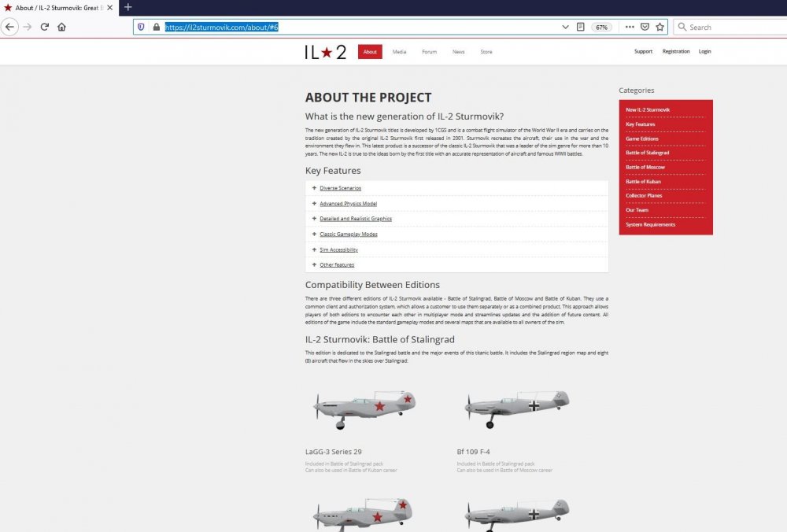Expand the Diverse Scenarios section
The height and width of the screenshot is (532, 787).
pos(338,188)
